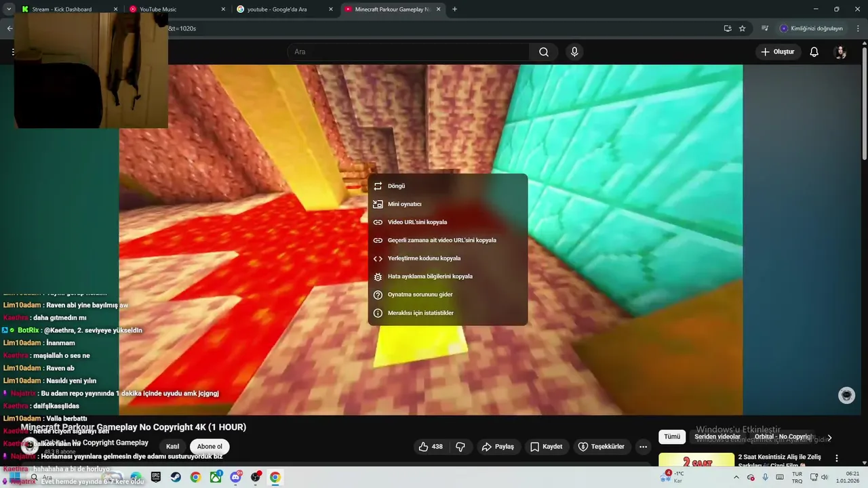868x488 pixels.
Task: Dislike the video with thumbs-down icon
Action: (460, 447)
